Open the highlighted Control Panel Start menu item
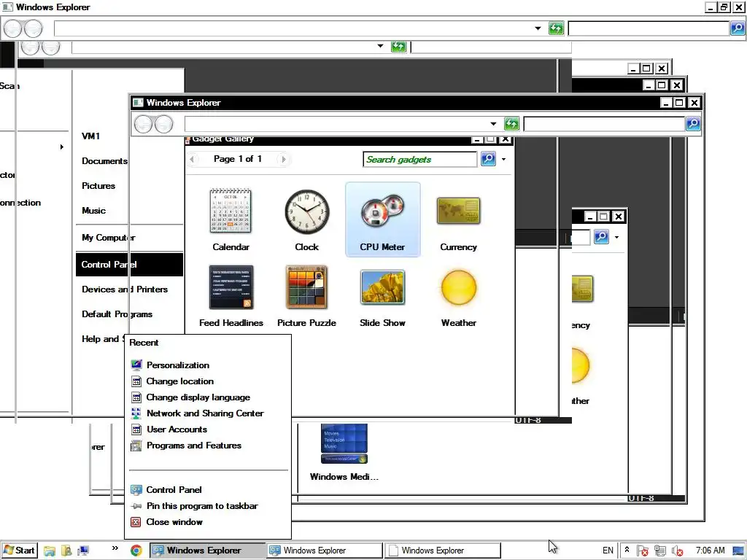Viewport: 747px width, 560px height. pyautogui.click(x=129, y=265)
